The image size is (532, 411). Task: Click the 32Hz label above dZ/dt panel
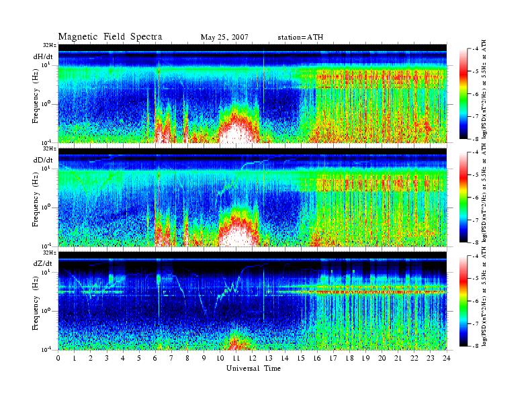[x=50, y=253]
